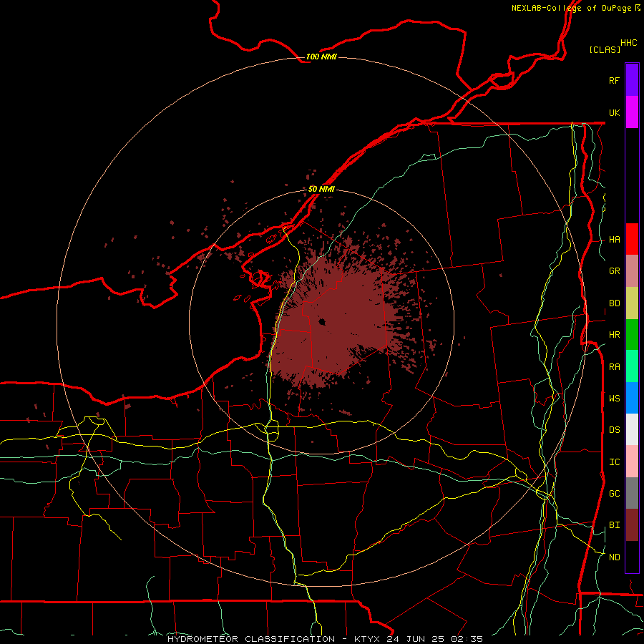Click the HA red legend swatch

tap(632, 239)
